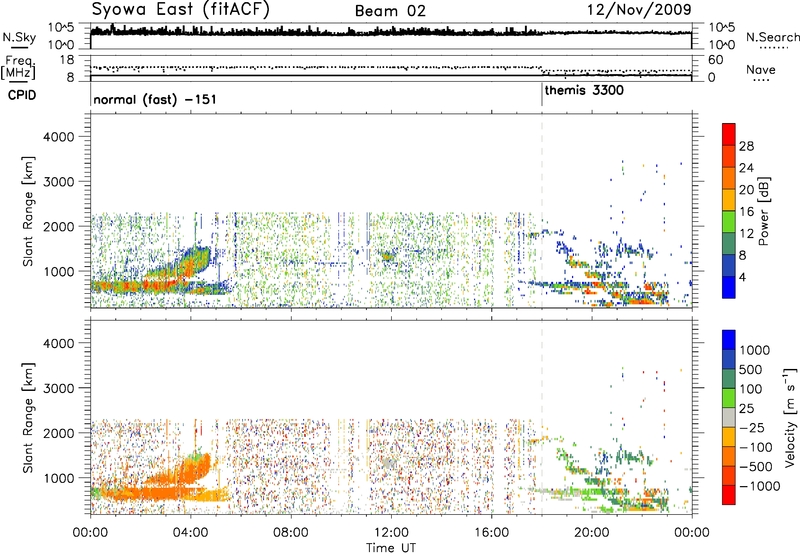Click the "16:00" time axis label
This screenshot has height=554, width=800.
491,533
